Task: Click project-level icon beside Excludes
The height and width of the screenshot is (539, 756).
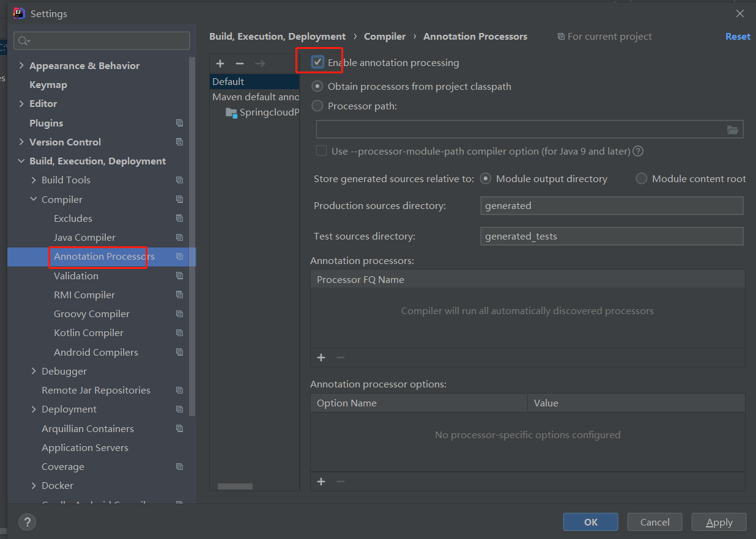Action: pos(179,218)
